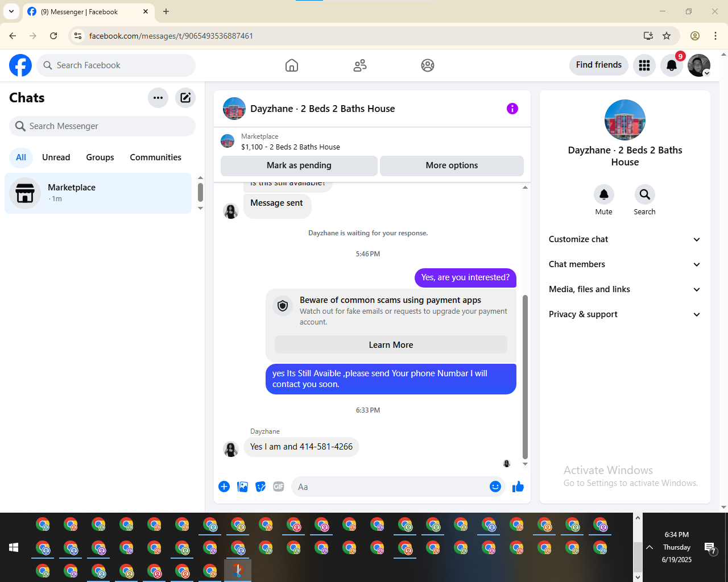Open the notifications bell with 9 badge
The image size is (728, 582).
pos(672,65)
